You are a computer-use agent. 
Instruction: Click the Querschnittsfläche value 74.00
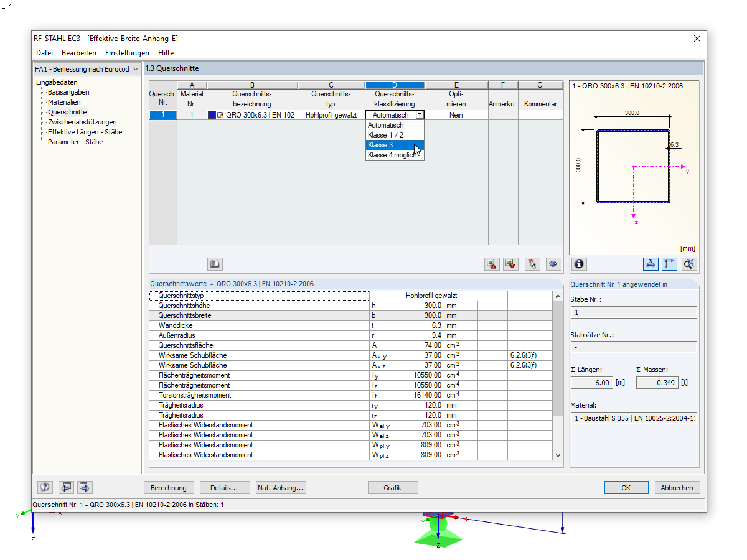click(x=424, y=345)
